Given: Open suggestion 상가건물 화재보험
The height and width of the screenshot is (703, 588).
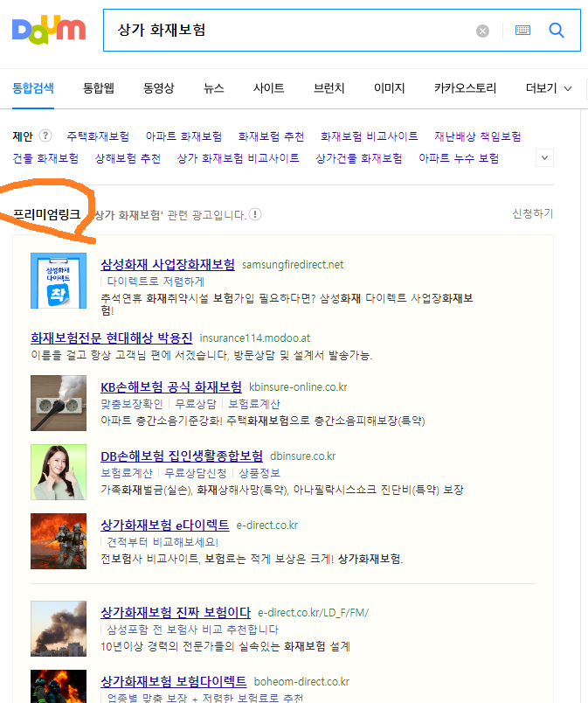Looking at the screenshot, I should [359, 158].
